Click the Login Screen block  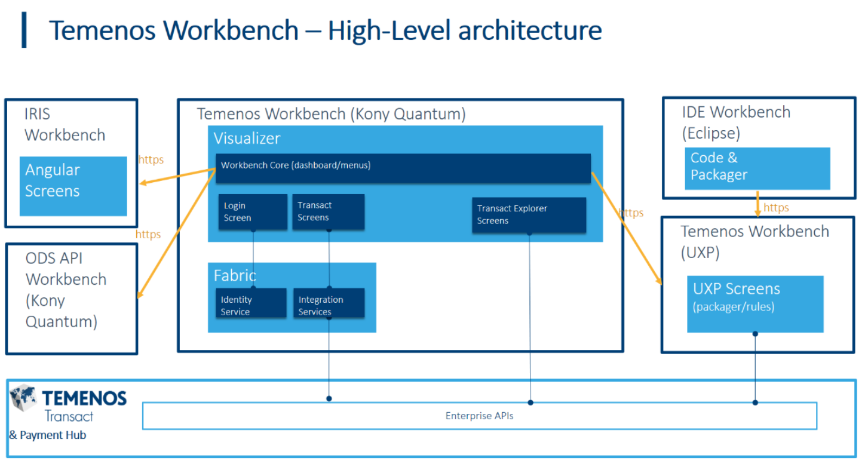(252, 212)
